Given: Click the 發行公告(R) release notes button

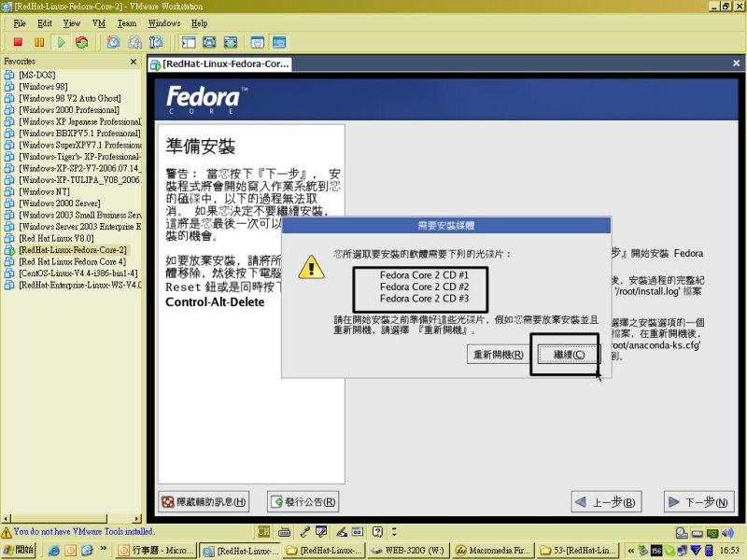Looking at the screenshot, I should (303, 501).
